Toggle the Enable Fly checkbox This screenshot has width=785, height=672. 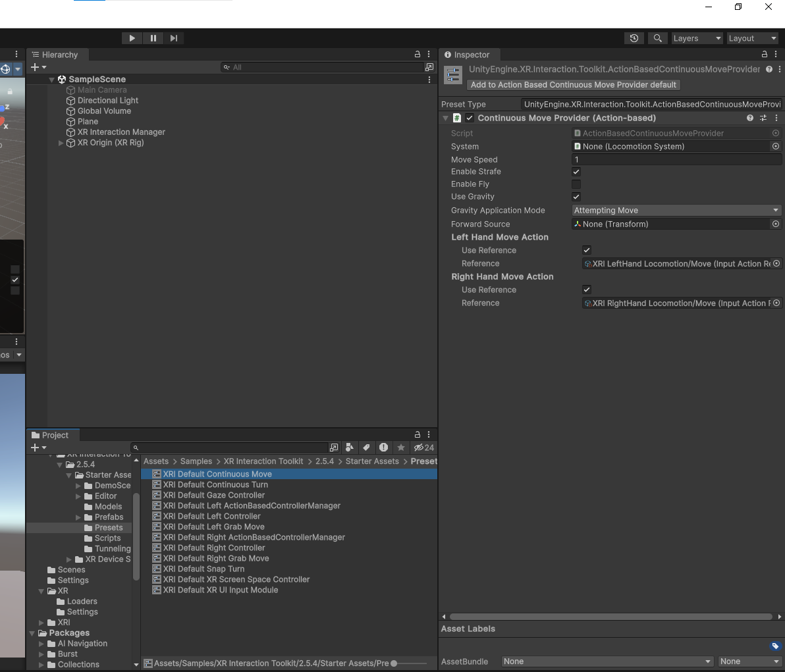pyautogui.click(x=576, y=184)
